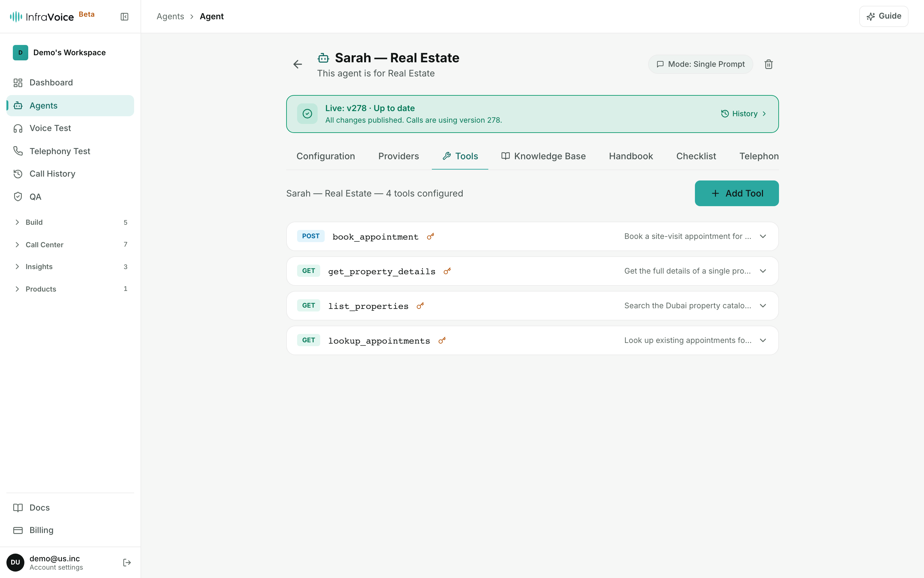Switch to Knowledge Base tab
The height and width of the screenshot is (578, 924).
pos(543,156)
